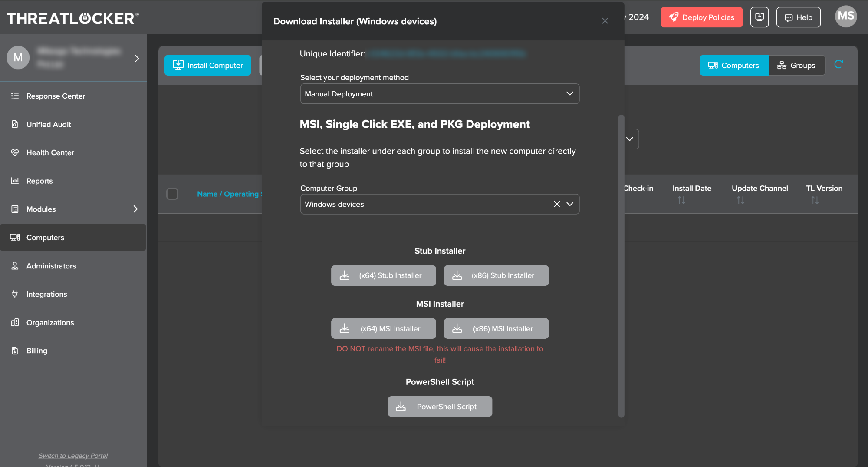Click the refresh icon
The width and height of the screenshot is (868, 467).
838,64
